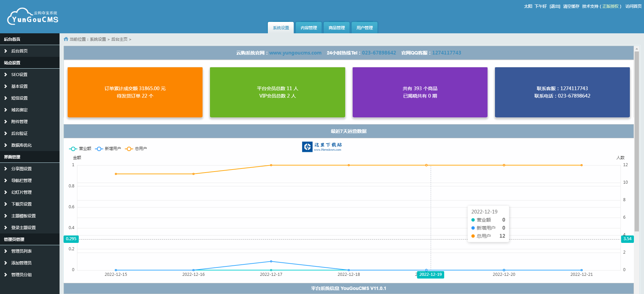
Task: Switch to the 内容管理 tab
Action: [309, 28]
